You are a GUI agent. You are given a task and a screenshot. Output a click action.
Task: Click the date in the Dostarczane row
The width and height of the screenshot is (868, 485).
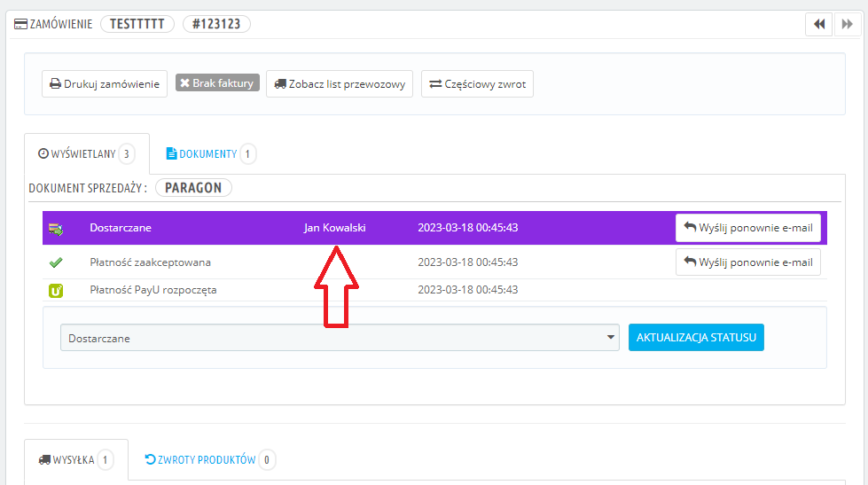pyautogui.click(x=468, y=228)
